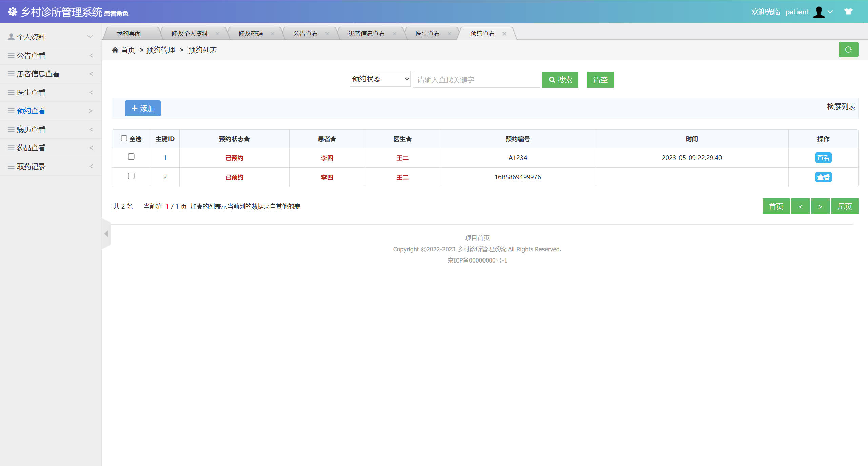Click the logout icon at top right
The height and width of the screenshot is (466, 868).
[x=849, y=11]
